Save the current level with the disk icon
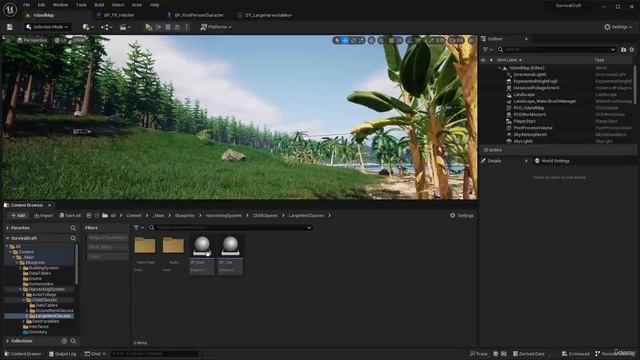Image resolution: width=640 pixels, height=360 pixels. click(9, 27)
